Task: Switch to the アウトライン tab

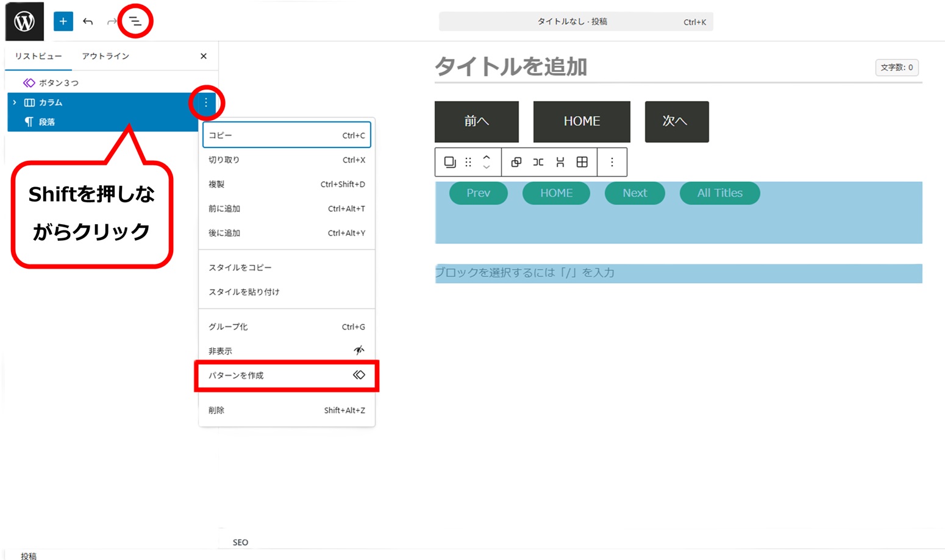Action: point(105,56)
